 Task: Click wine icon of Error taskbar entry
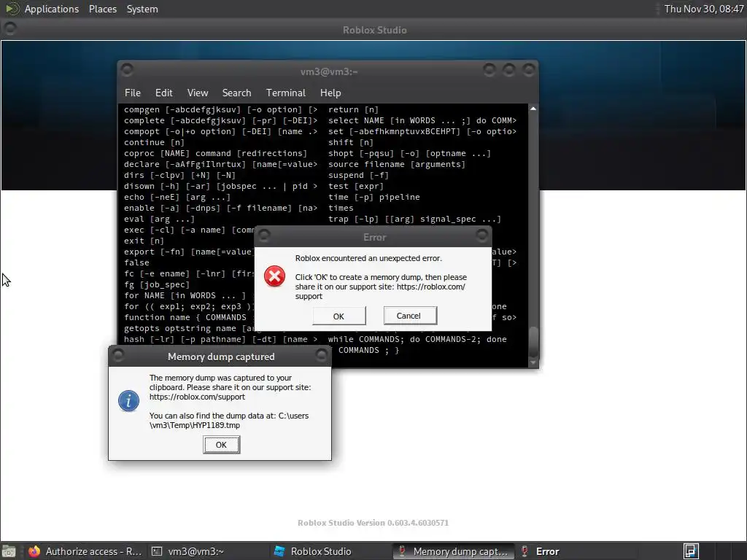(525, 551)
